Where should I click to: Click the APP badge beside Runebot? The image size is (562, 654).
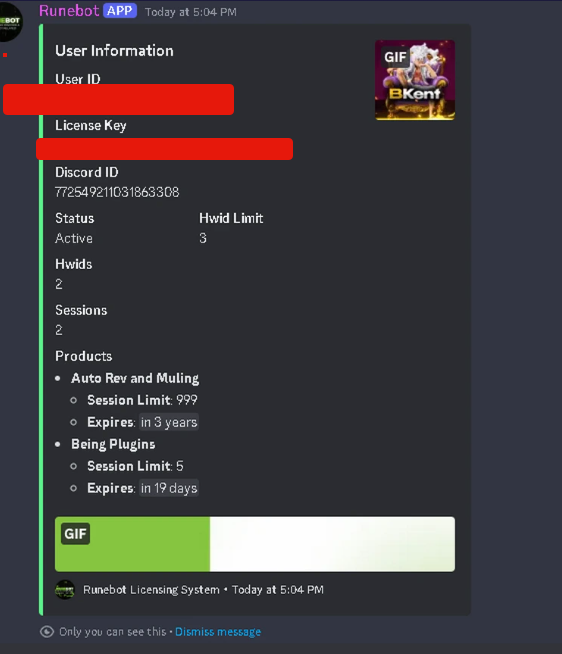(x=120, y=11)
